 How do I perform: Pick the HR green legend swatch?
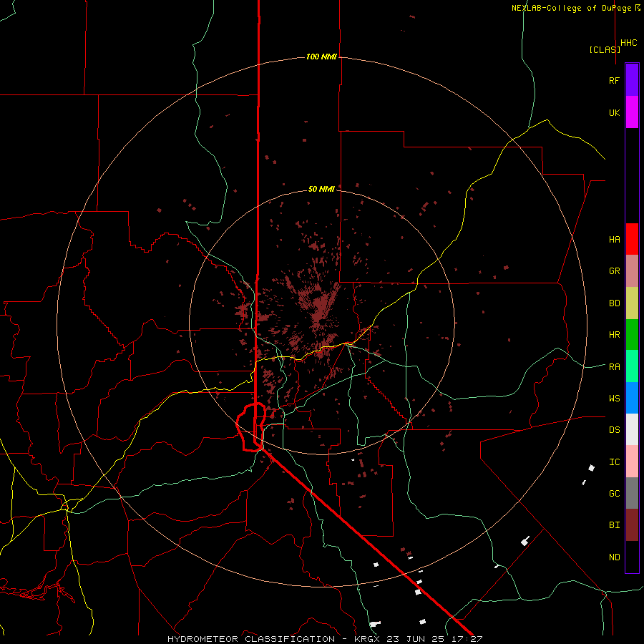632,335
